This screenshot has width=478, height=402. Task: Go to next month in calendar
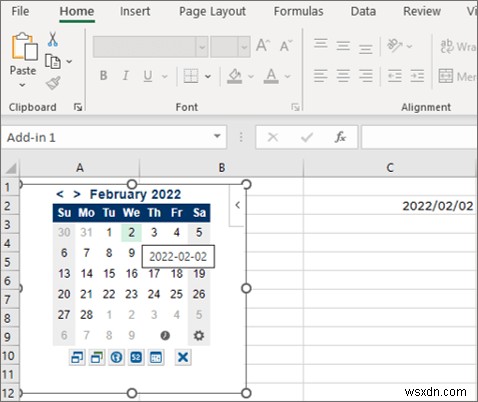coord(77,194)
